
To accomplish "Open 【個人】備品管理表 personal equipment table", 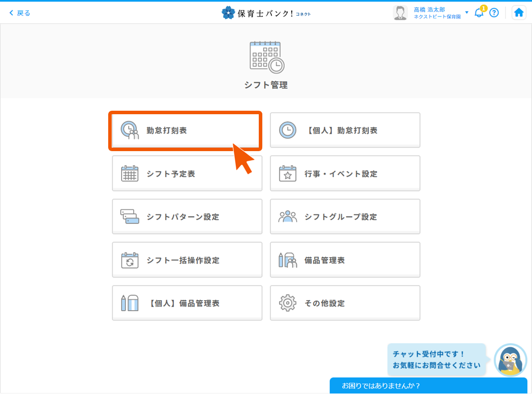I will 186,303.
